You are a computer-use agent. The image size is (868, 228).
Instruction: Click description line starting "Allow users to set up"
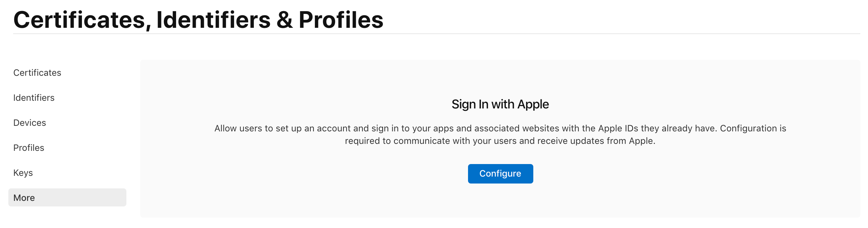coord(500,129)
